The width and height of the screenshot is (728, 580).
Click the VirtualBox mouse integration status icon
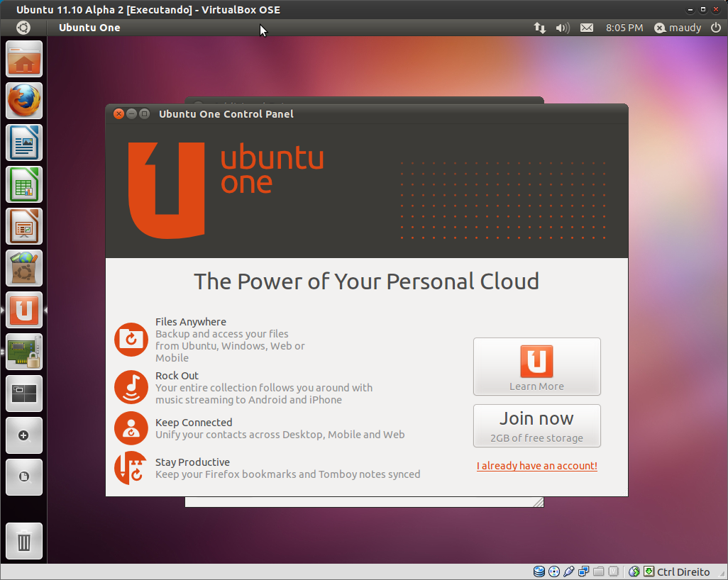pyautogui.click(x=634, y=571)
